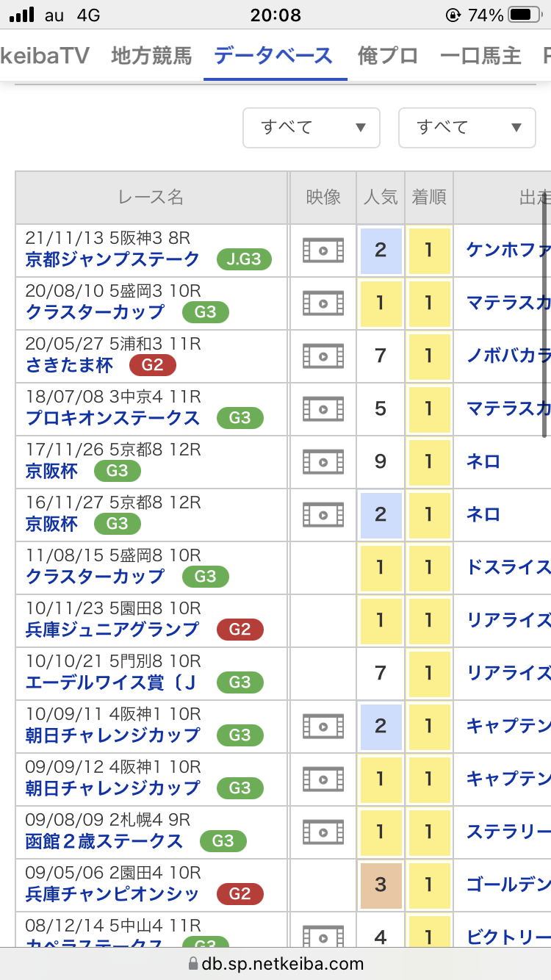Switch to the 地方競馬 tab
The height and width of the screenshot is (980, 551).
(x=151, y=56)
